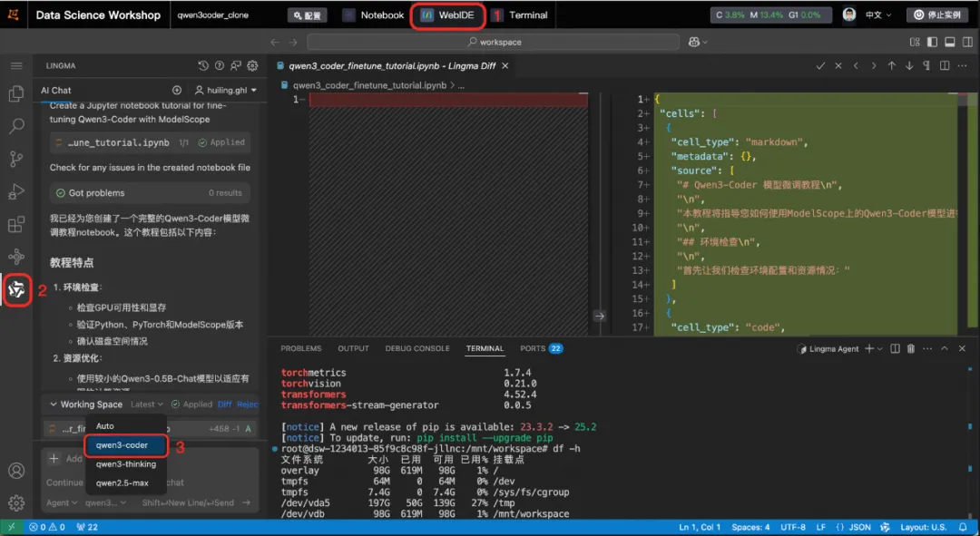
Task: Open the diff editor more actions ellipsis
Action: pyautogui.click(x=962, y=65)
